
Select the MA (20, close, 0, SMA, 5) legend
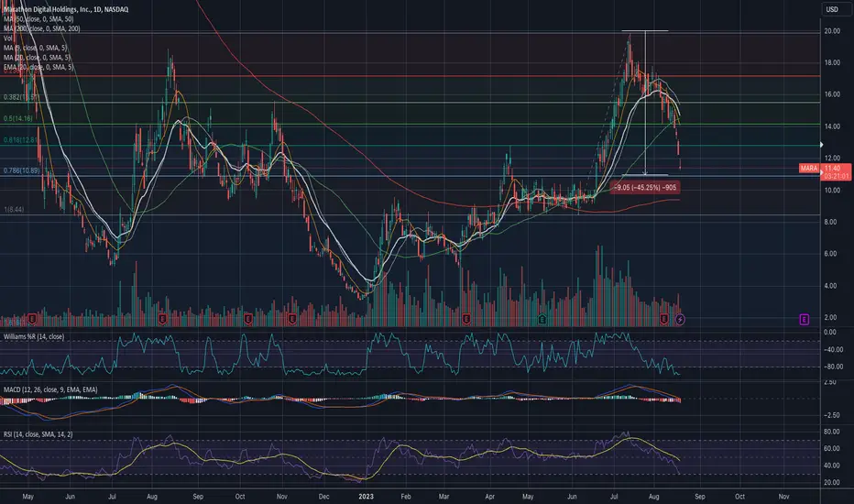pyautogui.click(x=37, y=57)
